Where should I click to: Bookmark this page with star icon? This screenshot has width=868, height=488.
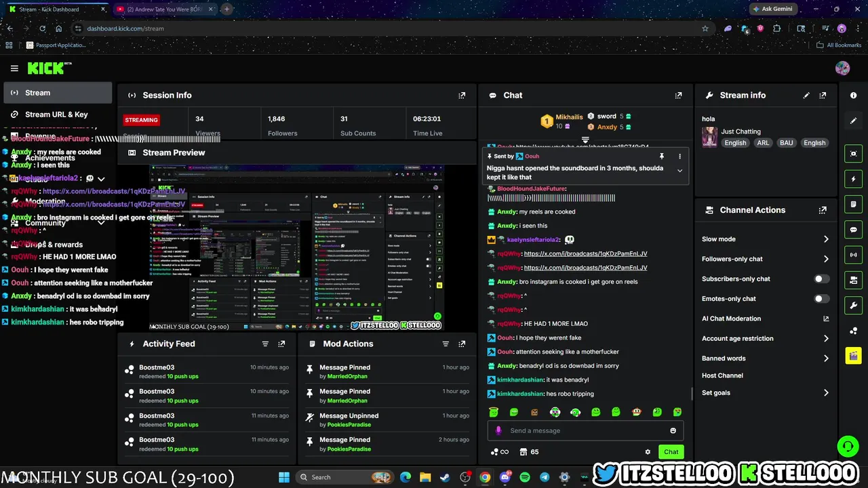705,28
